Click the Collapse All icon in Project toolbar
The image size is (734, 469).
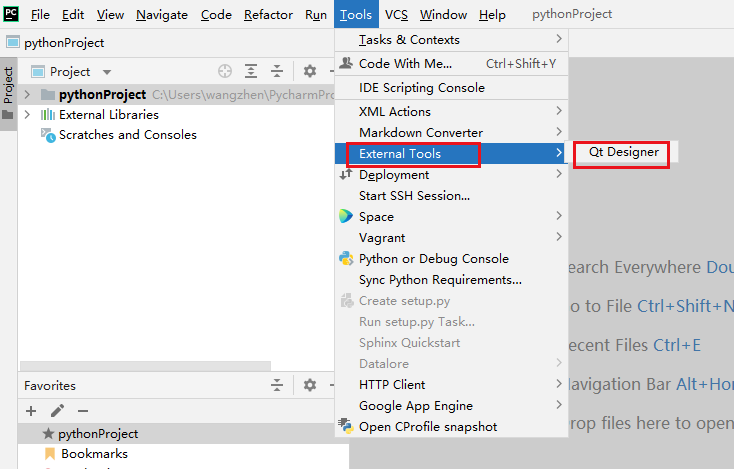point(277,71)
